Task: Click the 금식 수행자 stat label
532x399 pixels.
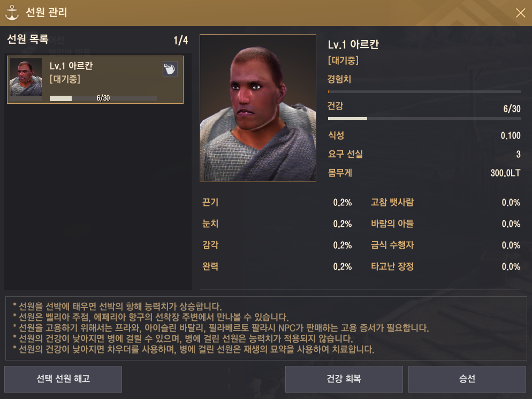Action: point(392,245)
